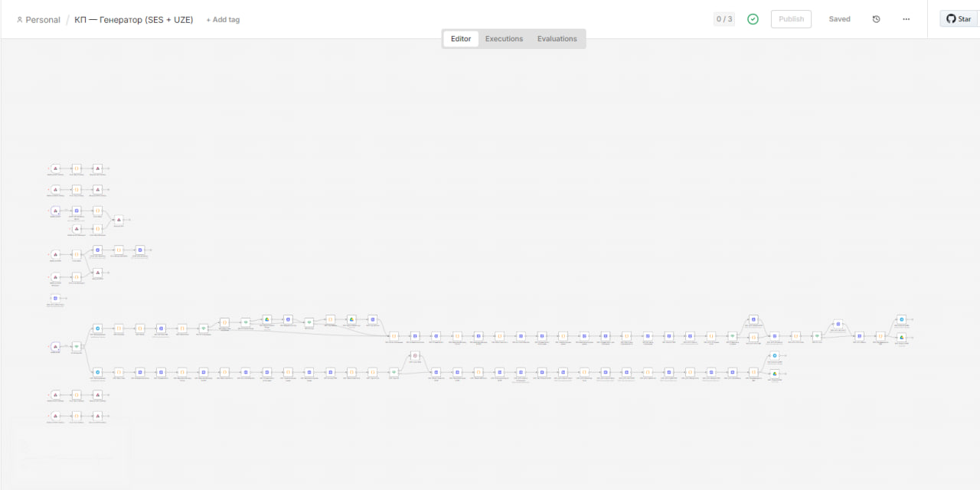Click the GitHub octocat logo on Star button
The image size is (980, 490).
click(x=950, y=18)
